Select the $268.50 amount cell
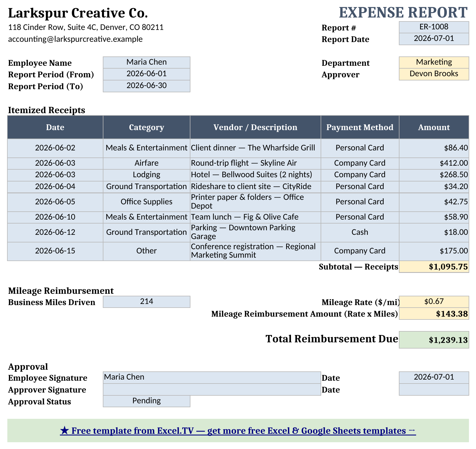 point(434,175)
